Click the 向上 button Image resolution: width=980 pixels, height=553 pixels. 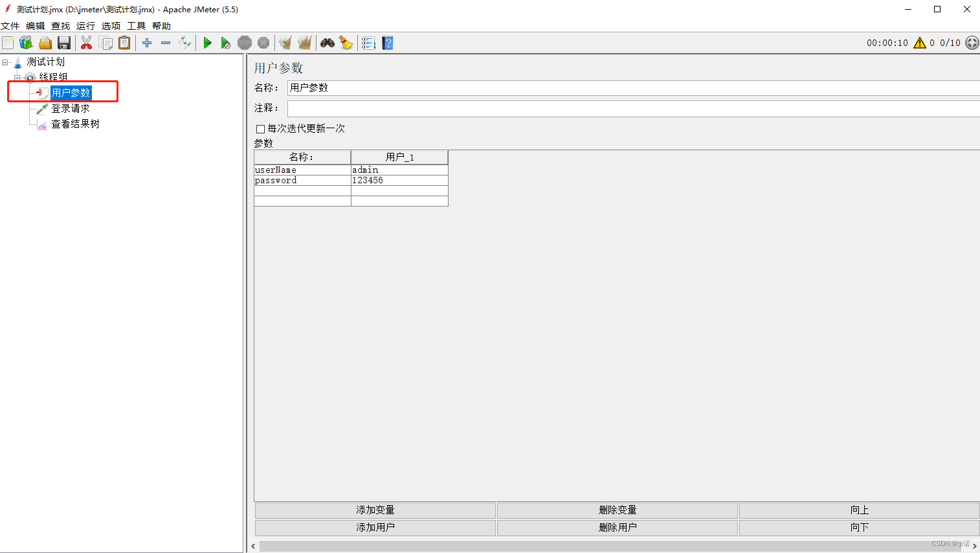[860, 510]
